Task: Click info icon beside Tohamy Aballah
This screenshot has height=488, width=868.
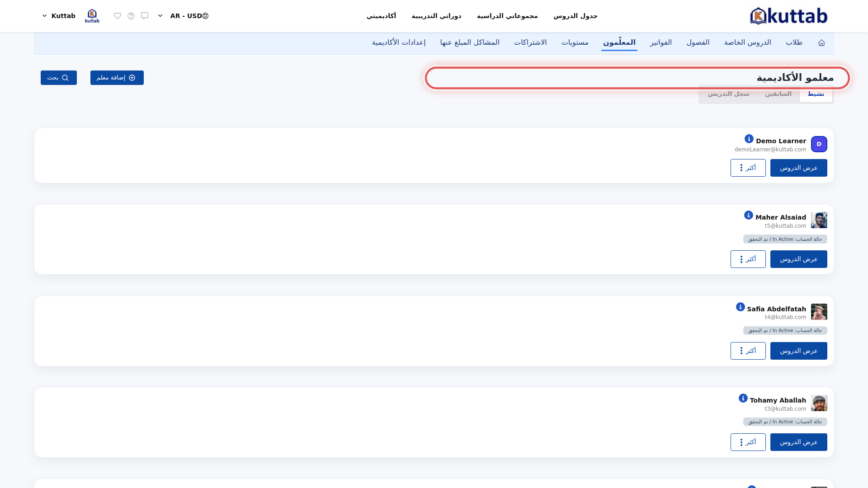Action: click(x=743, y=398)
